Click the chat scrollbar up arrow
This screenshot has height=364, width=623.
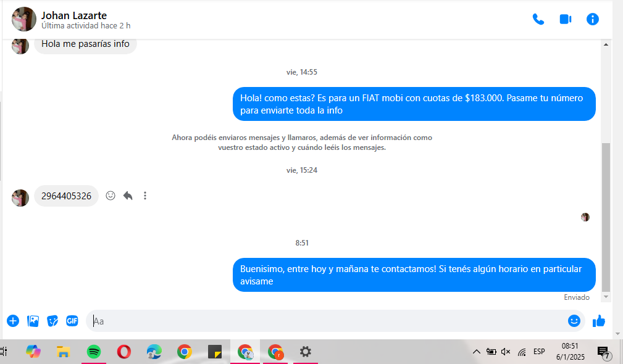coord(606,44)
